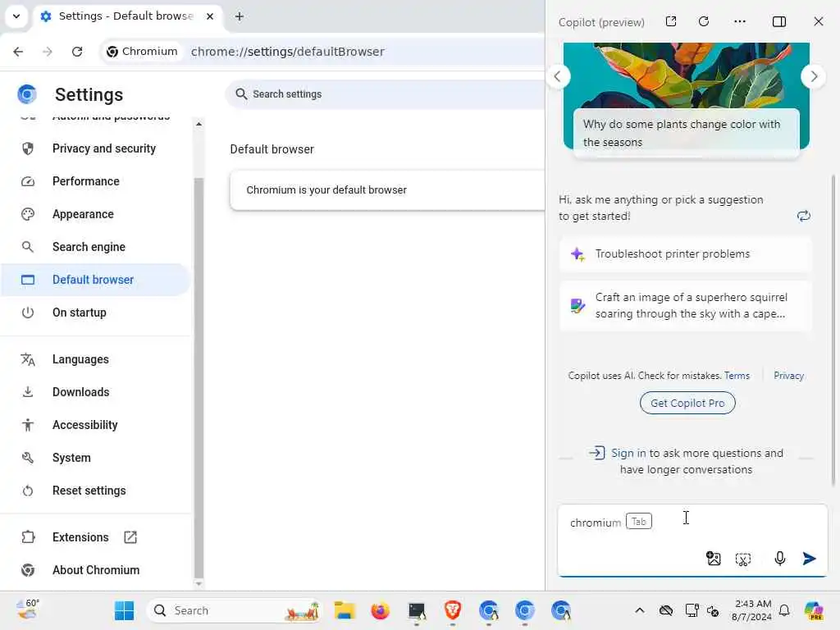
Task: Start voice input with microphone
Action: click(x=780, y=559)
